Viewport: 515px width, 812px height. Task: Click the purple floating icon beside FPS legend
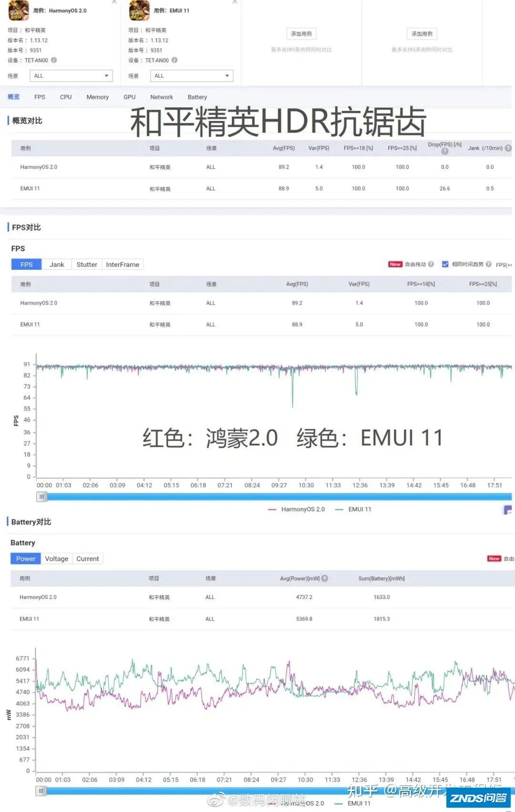coord(508,510)
